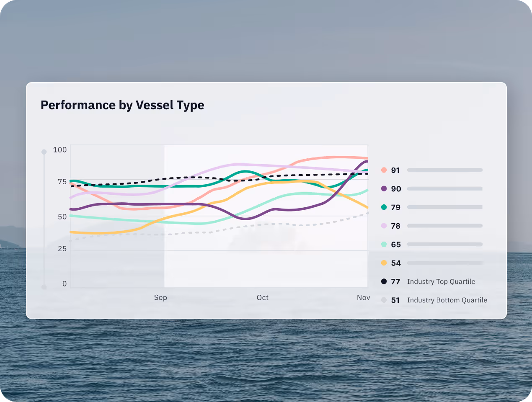Click the yellow legend dot beside 54

click(383, 263)
